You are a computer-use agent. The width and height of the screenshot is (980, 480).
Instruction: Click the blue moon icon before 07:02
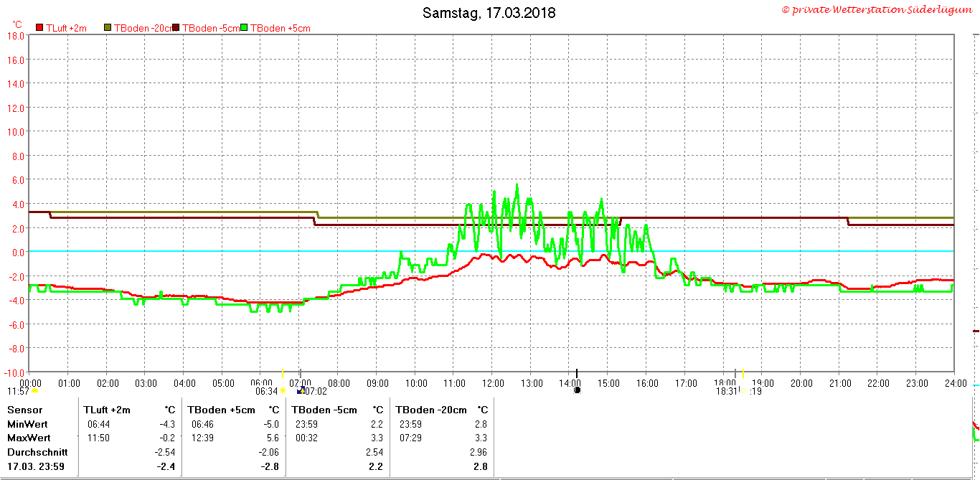tap(301, 390)
